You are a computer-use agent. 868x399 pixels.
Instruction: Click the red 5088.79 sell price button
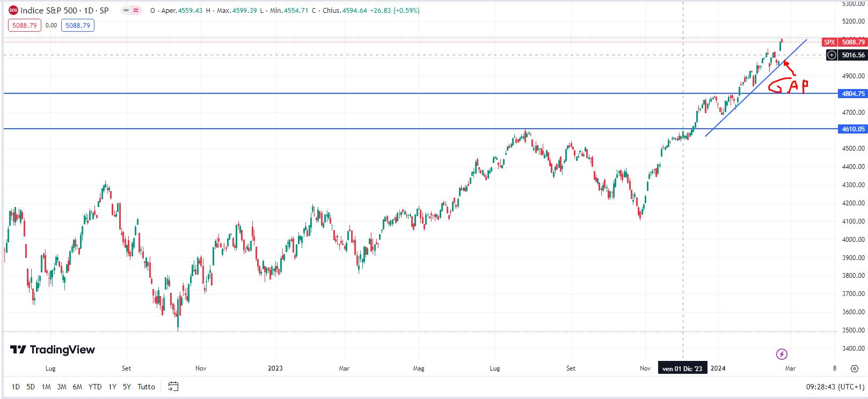pos(25,25)
